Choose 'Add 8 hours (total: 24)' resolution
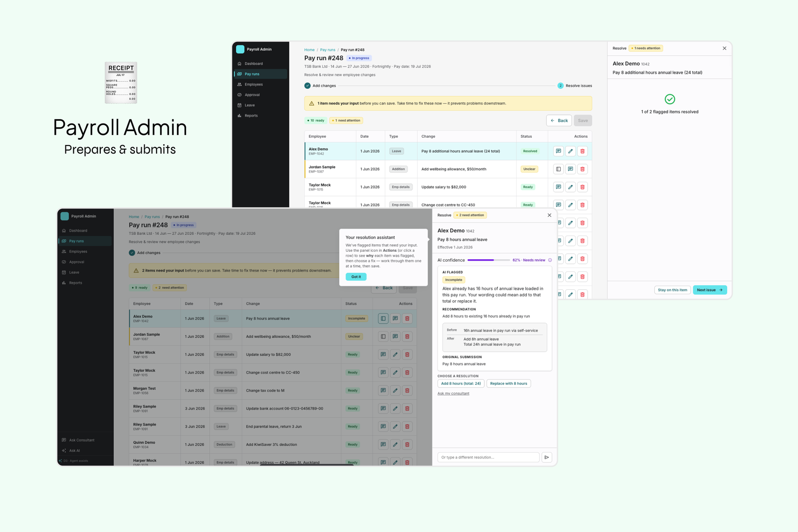This screenshot has width=798, height=532. [461, 383]
